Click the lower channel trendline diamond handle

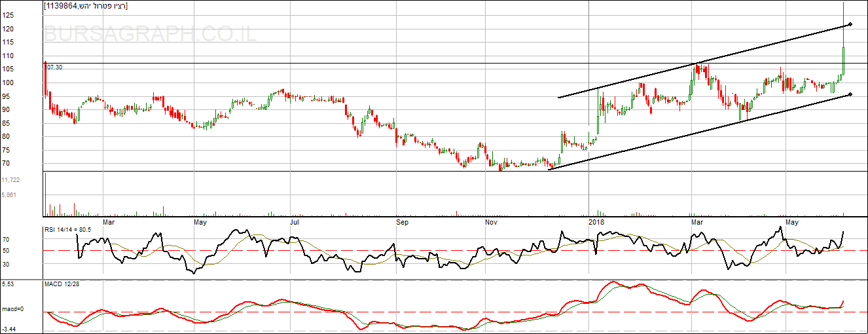[850, 94]
